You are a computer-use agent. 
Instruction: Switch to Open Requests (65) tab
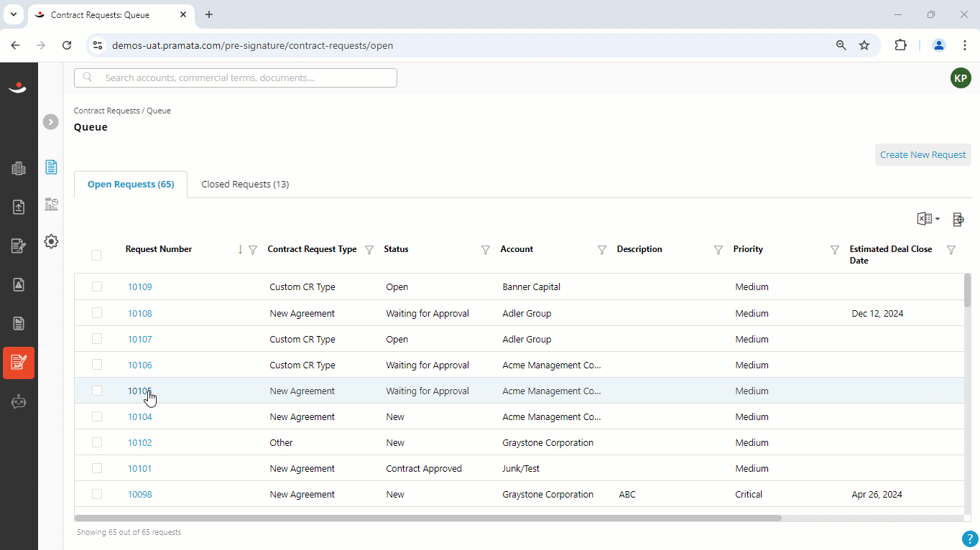pyautogui.click(x=131, y=185)
